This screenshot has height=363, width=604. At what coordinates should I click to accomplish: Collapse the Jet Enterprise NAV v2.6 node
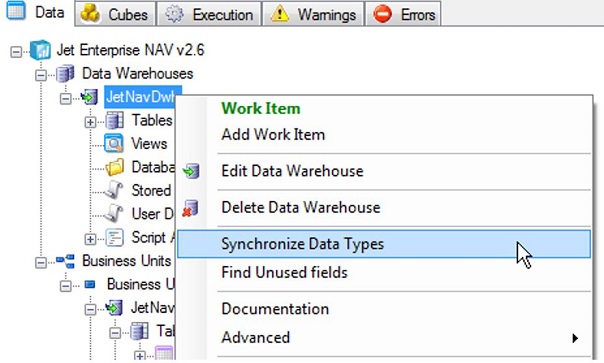[x=16, y=52]
